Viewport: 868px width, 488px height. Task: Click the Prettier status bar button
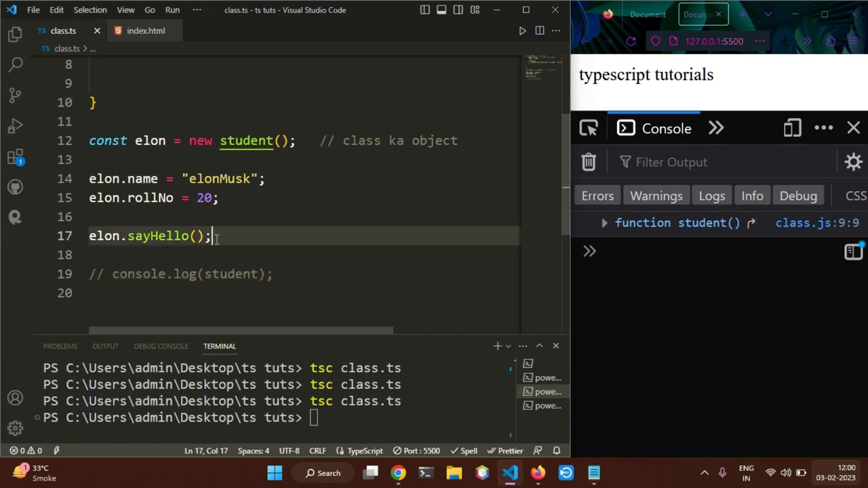pos(505,451)
